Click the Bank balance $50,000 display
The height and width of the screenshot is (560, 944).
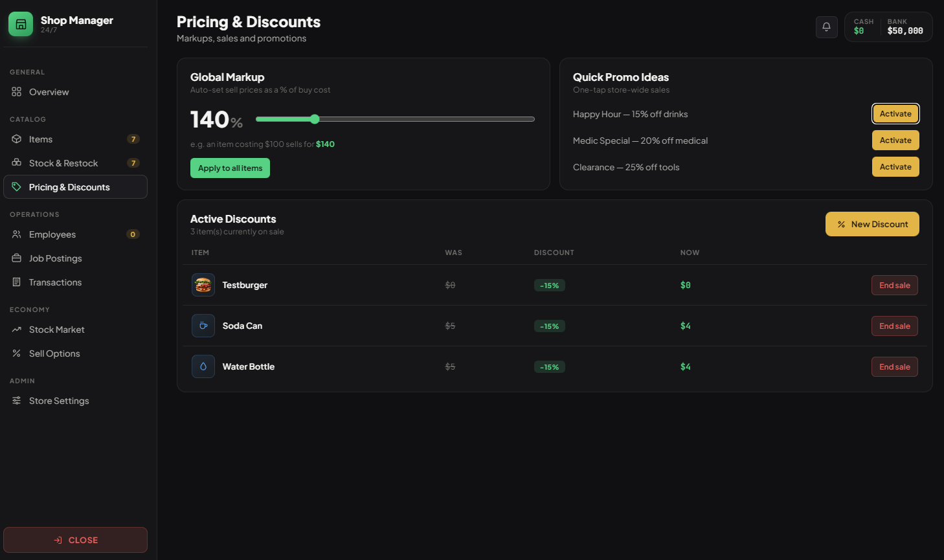(905, 27)
